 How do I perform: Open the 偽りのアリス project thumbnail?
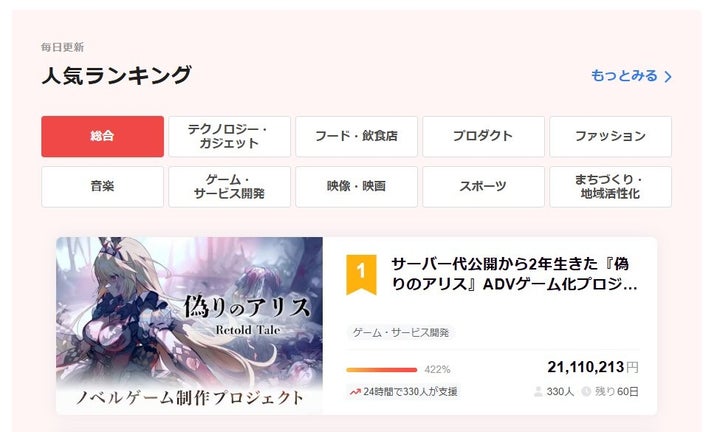coord(189,325)
